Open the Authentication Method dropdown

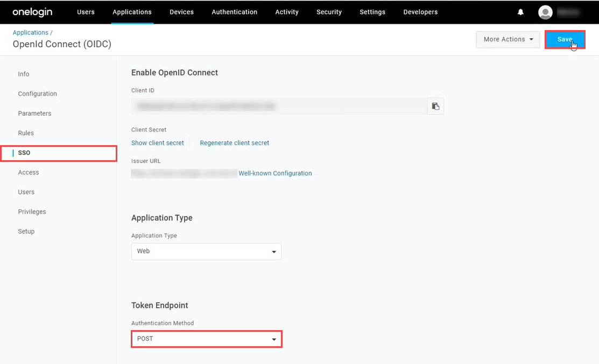206,339
